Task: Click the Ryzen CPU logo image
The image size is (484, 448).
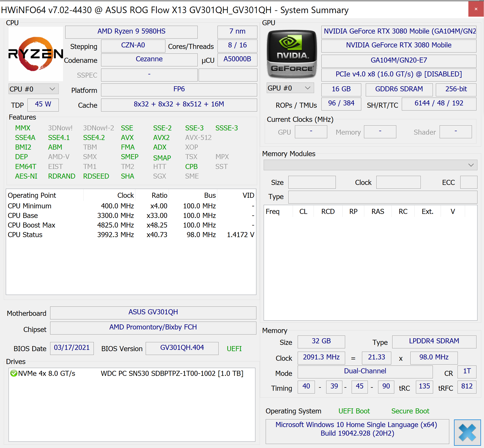Action: point(36,54)
